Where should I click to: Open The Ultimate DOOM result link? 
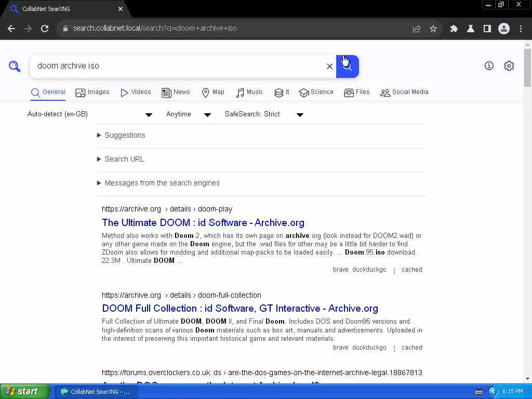pyautogui.click(x=203, y=223)
